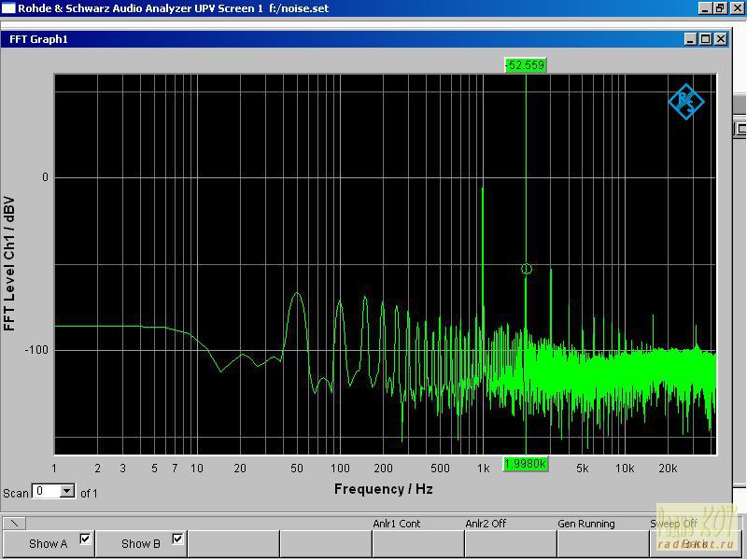Restore down the main UPV analyzer window
The width and height of the screenshot is (747, 560).
[x=720, y=8]
